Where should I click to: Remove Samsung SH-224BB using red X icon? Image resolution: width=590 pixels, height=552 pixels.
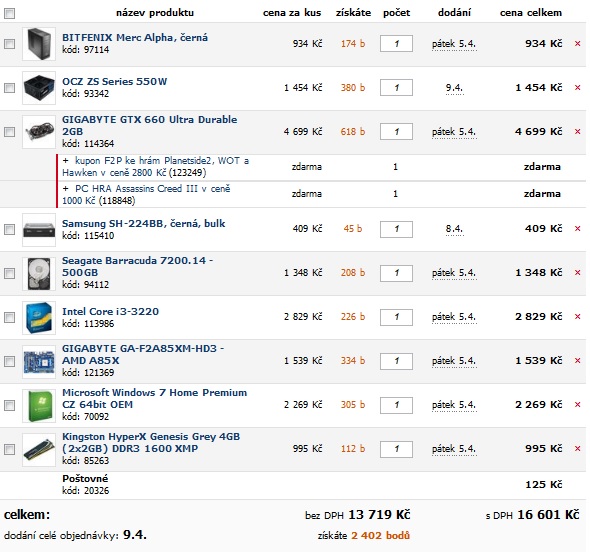[x=577, y=229]
